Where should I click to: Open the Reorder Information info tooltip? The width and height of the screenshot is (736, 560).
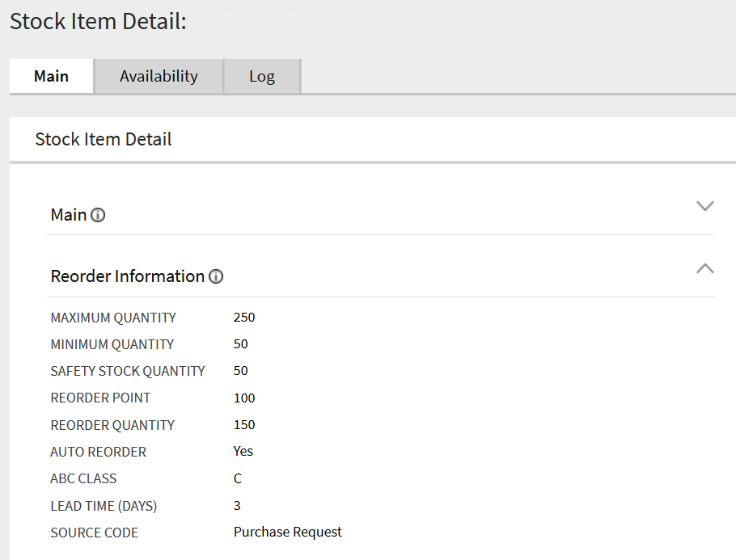click(x=215, y=276)
